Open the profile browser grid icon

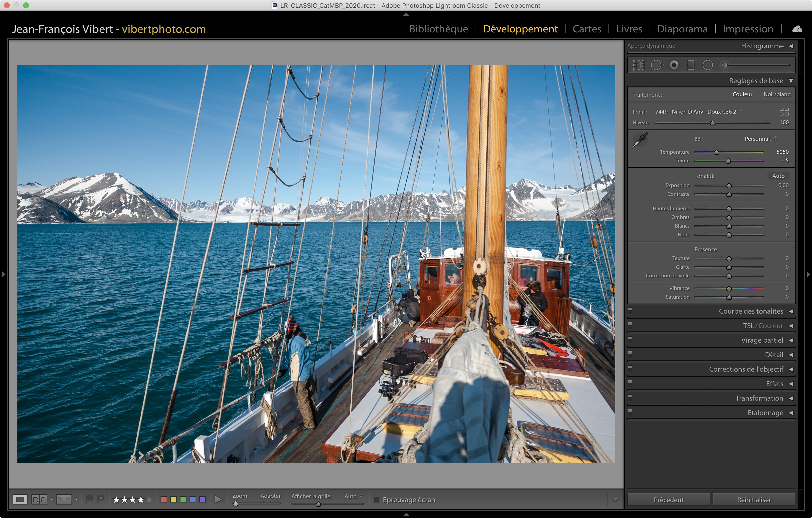[x=784, y=112]
